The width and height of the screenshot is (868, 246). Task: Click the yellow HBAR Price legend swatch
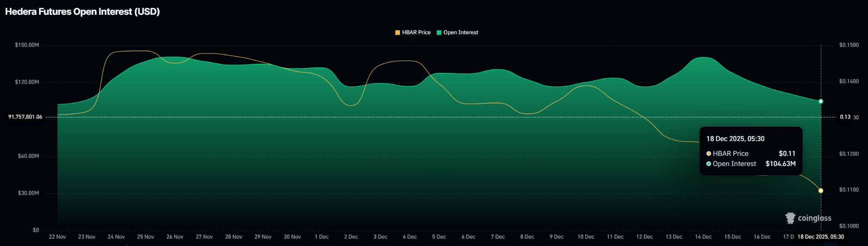click(x=397, y=32)
